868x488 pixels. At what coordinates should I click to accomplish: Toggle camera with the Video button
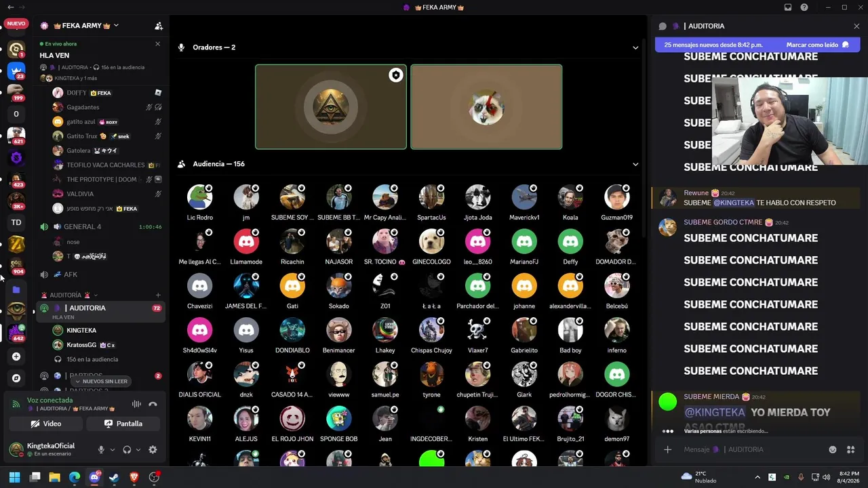pyautogui.click(x=46, y=424)
